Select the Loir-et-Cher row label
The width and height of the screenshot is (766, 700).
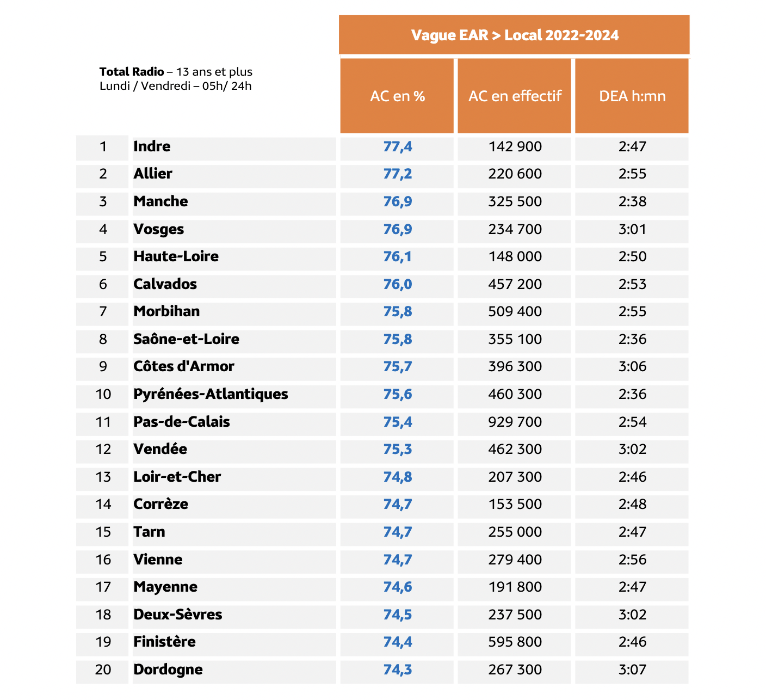pos(177,477)
